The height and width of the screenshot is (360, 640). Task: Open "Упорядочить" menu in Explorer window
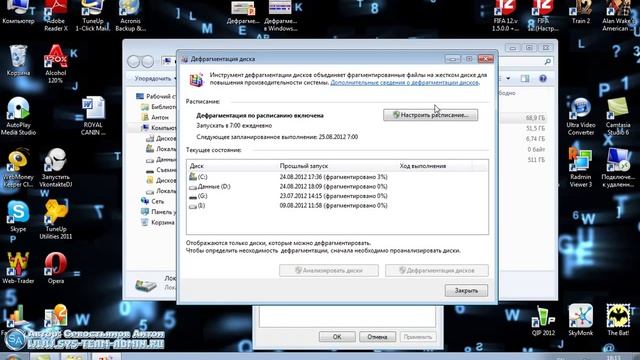[x=155, y=78]
